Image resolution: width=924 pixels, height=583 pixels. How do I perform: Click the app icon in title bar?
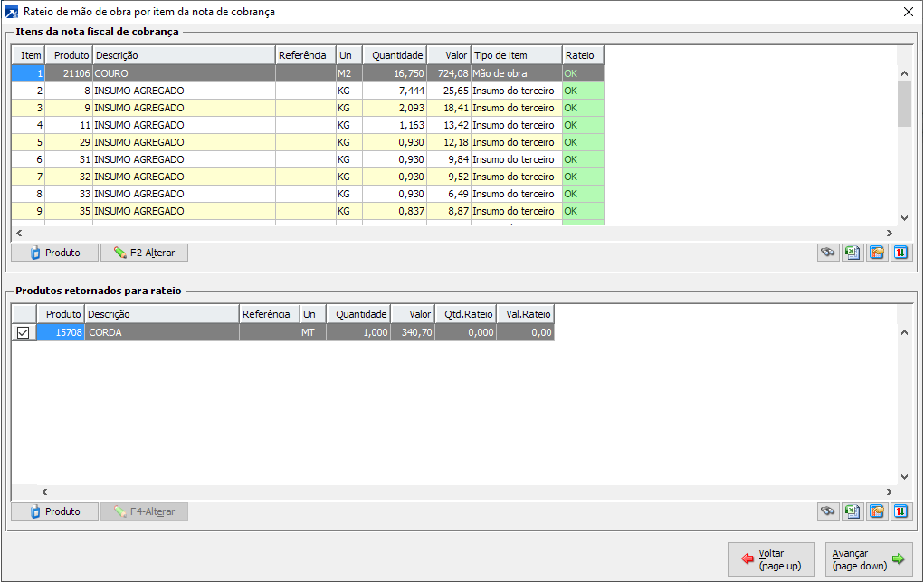11,12
